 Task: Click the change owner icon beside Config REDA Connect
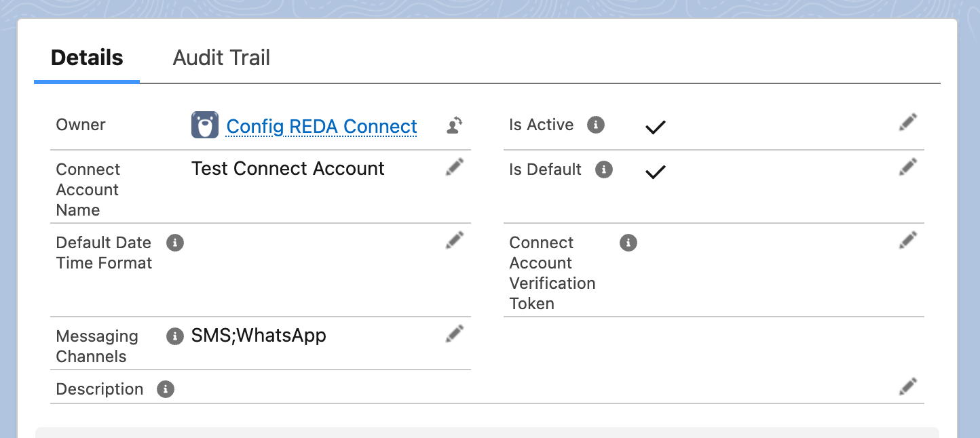455,125
